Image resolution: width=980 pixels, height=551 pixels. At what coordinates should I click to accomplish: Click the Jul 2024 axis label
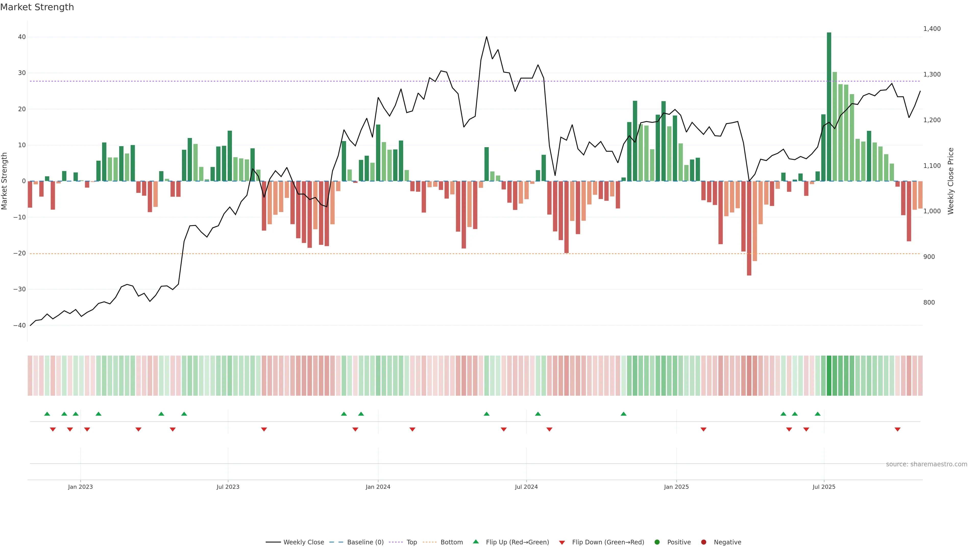[526, 487]
